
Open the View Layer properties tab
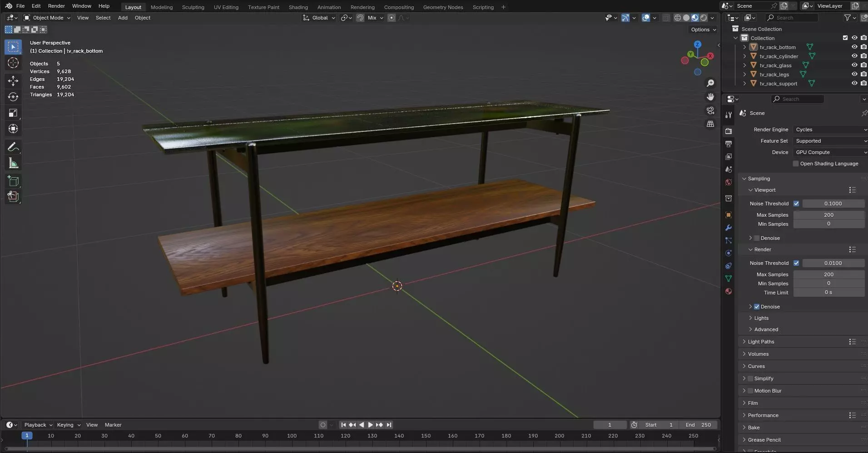click(x=729, y=156)
